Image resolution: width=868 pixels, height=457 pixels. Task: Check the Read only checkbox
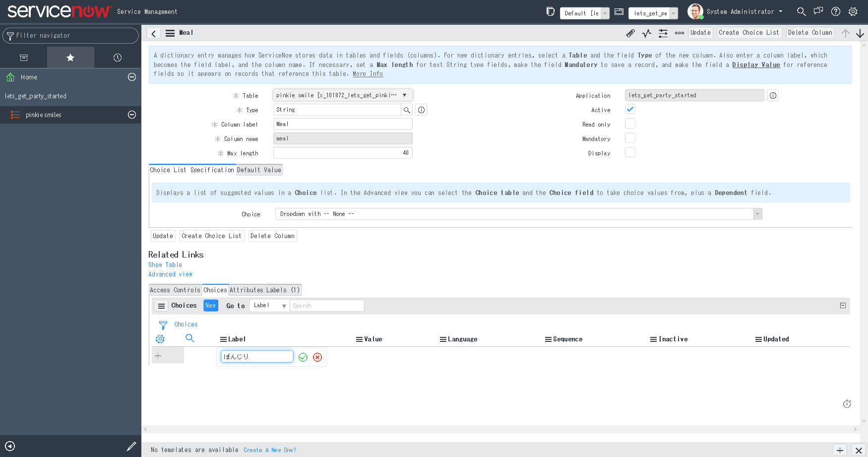tap(630, 124)
